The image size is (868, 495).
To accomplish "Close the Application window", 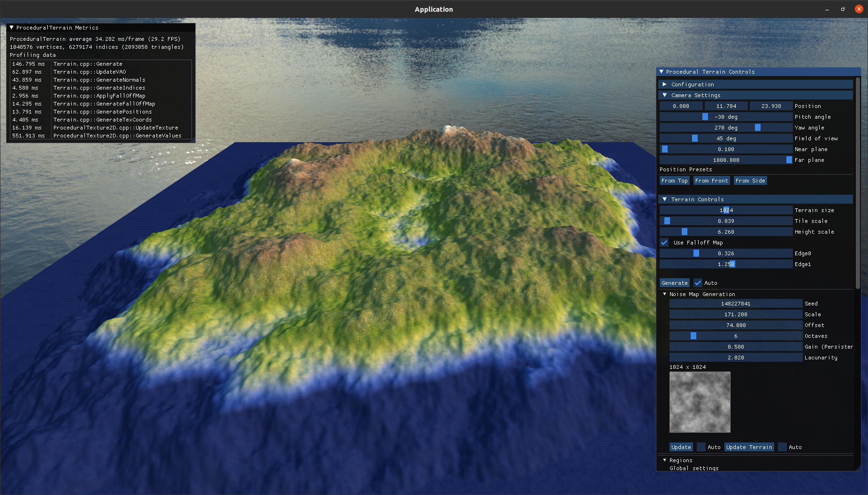I will [859, 9].
